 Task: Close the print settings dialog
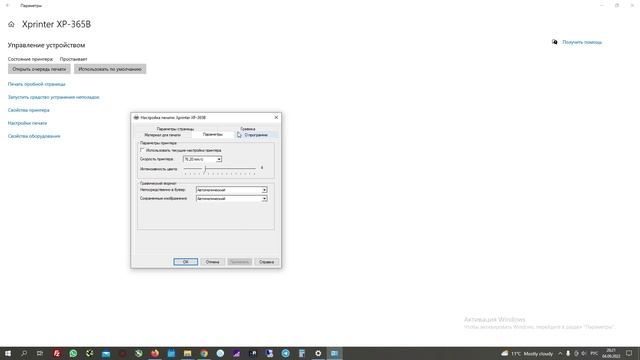point(276,118)
